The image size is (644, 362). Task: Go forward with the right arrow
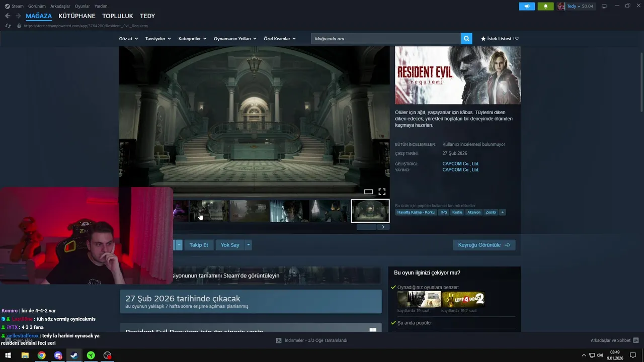point(18,16)
